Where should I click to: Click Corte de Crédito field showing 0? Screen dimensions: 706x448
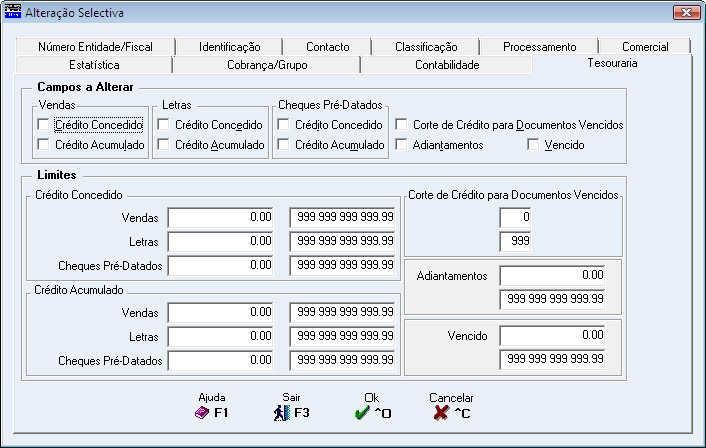click(x=515, y=217)
